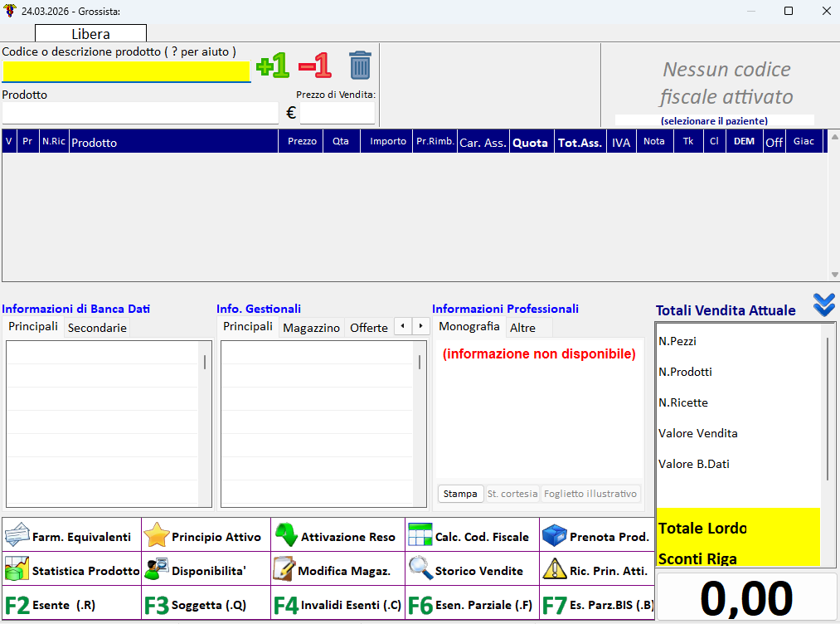Viewport: 840px width, 624px height.
Task: Click (selezionare il paziente) link
Action: click(x=714, y=120)
